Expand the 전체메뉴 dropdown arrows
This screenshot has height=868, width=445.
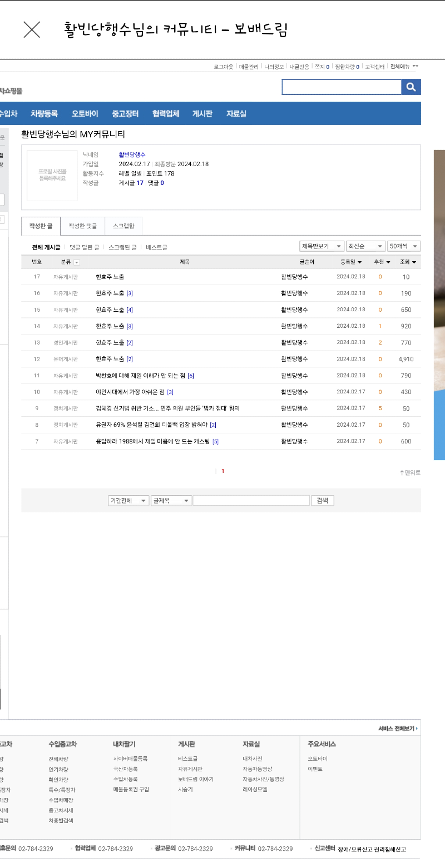[x=416, y=66]
